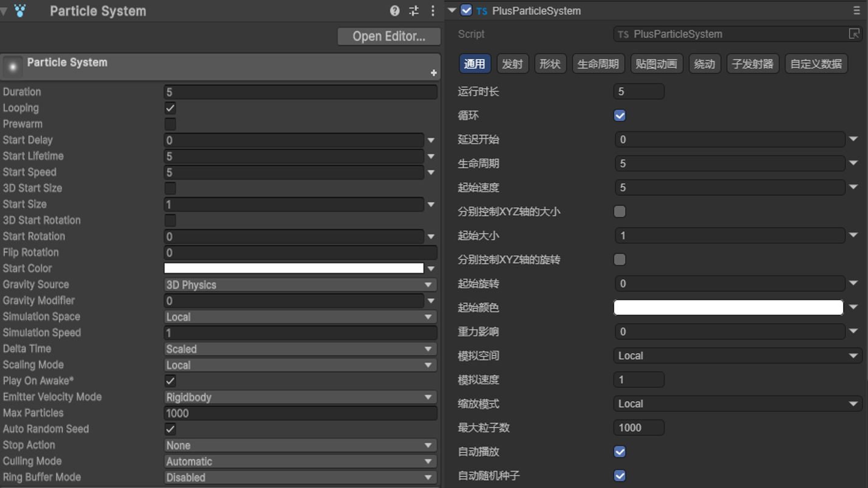Open the Particle System presets sliders icon

tap(414, 11)
